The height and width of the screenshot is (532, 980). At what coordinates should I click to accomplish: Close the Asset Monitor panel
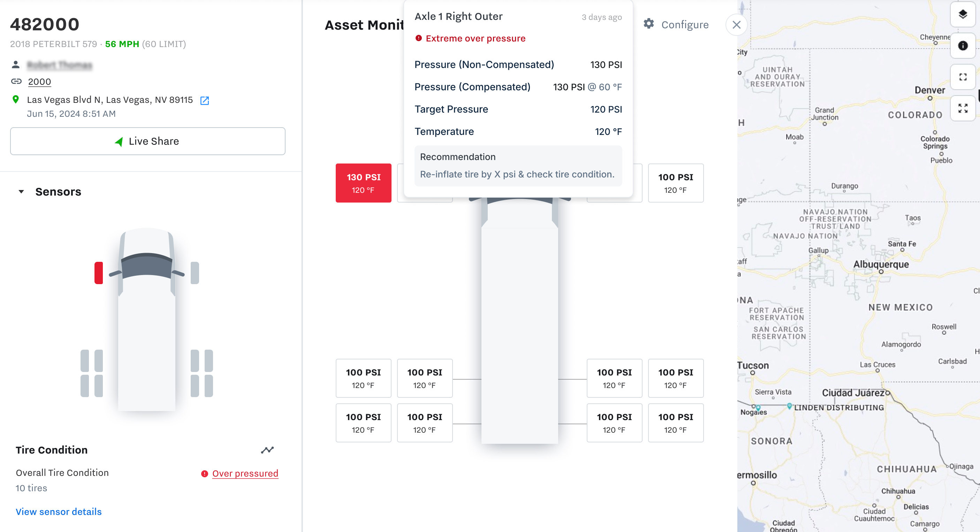[737, 25]
